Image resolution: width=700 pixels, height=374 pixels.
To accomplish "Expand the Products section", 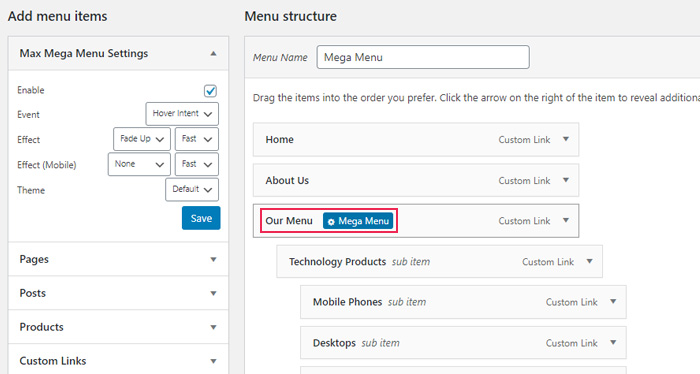I will click(x=118, y=327).
